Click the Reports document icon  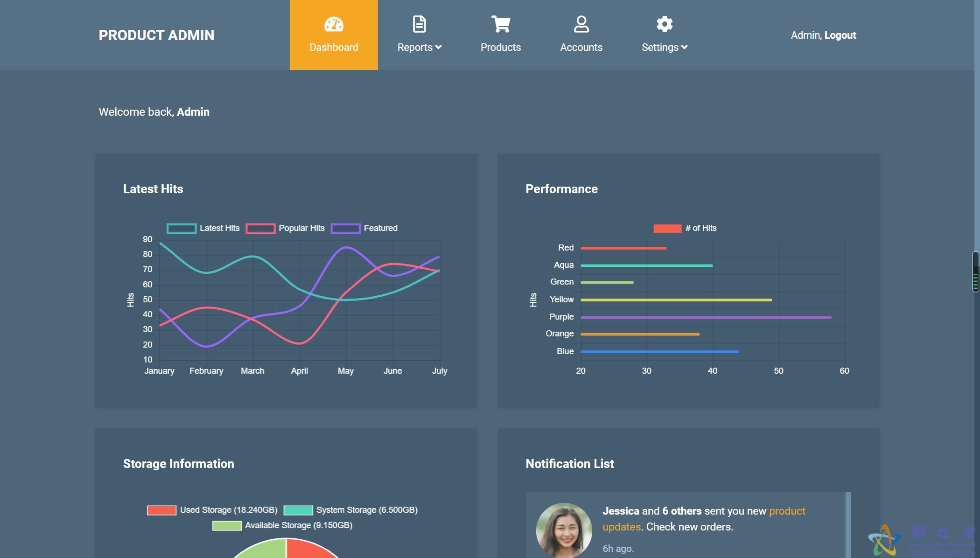[419, 24]
